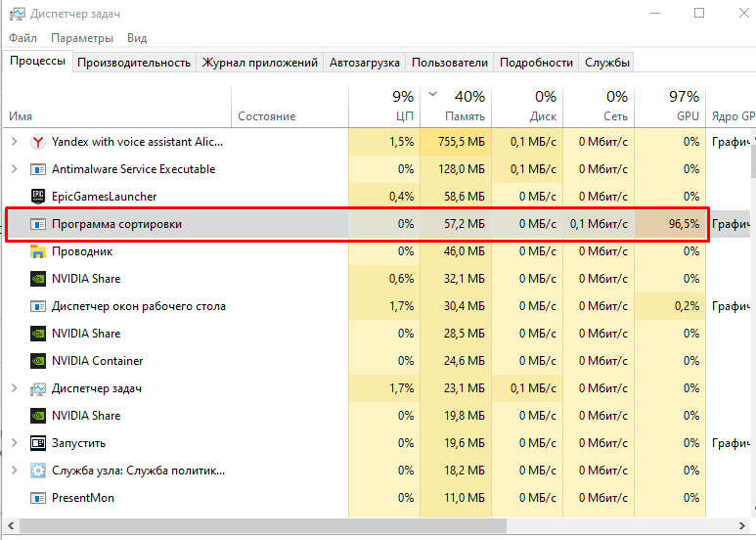
Task: Sort by the Диск column header
Action: coord(527,107)
